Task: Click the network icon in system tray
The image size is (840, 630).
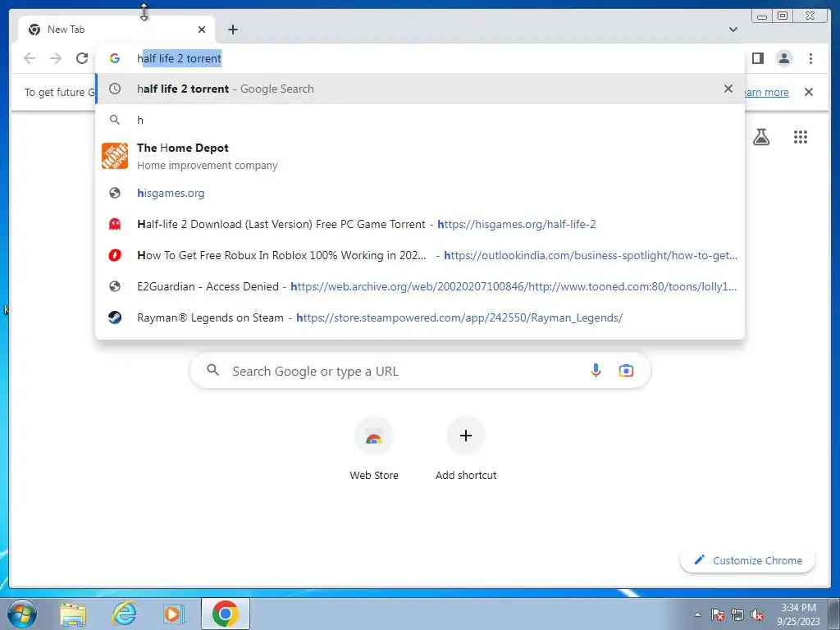Action: [x=737, y=614]
